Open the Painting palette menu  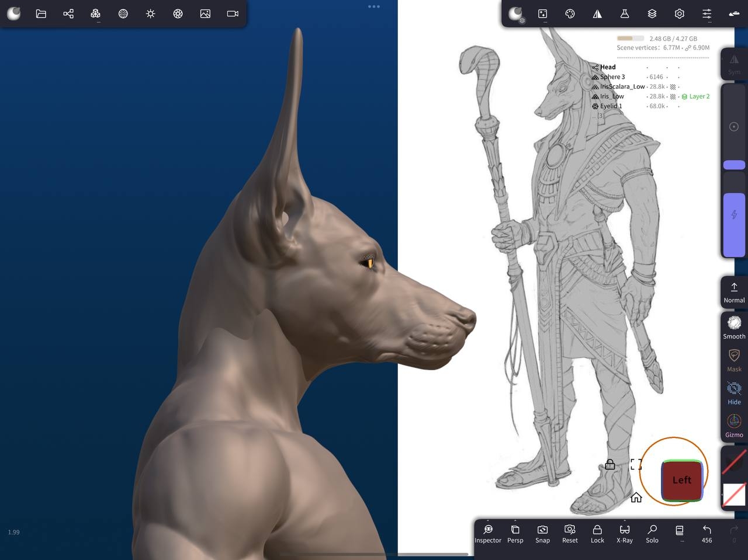pyautogui.click(x=570, y=13)
